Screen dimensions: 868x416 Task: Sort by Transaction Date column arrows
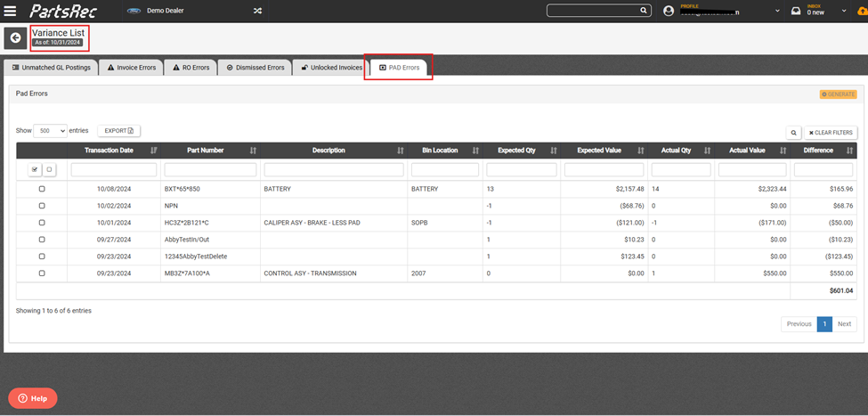pos(153,151)
